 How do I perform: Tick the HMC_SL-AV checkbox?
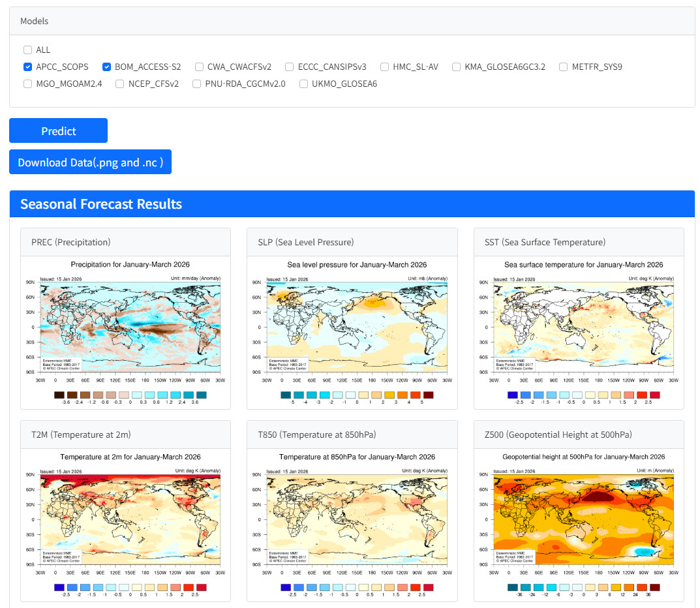(384, 67)
